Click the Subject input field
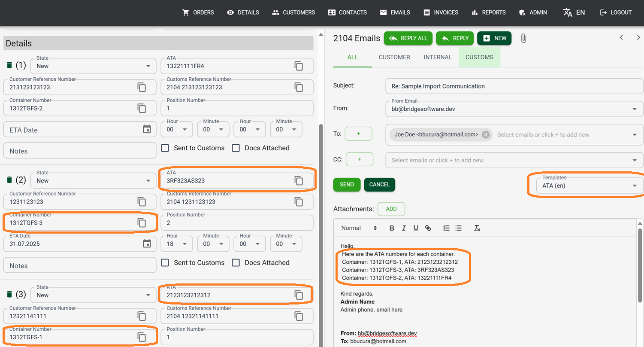The width and height of the screenshot is (644, 347). pos(514,86)
